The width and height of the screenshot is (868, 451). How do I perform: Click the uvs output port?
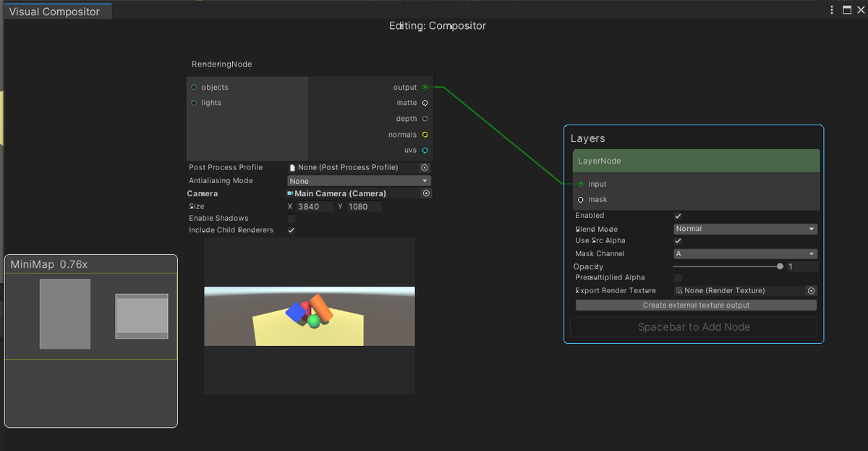tap(425, 150)
